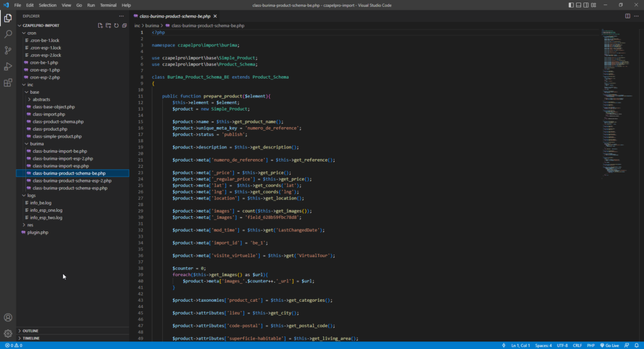The height and width of the screenshot is (349, 644).
Task: Open Run and Debug view
Action: point(8,67)
